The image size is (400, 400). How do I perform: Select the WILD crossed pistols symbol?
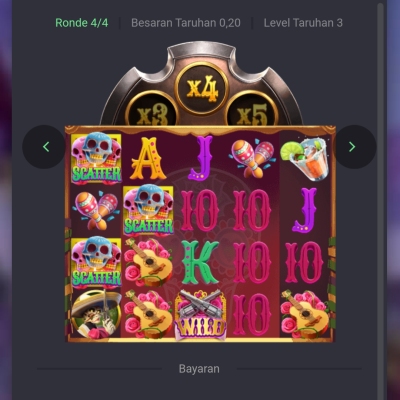pyautogui.click(x=200, y=315)
